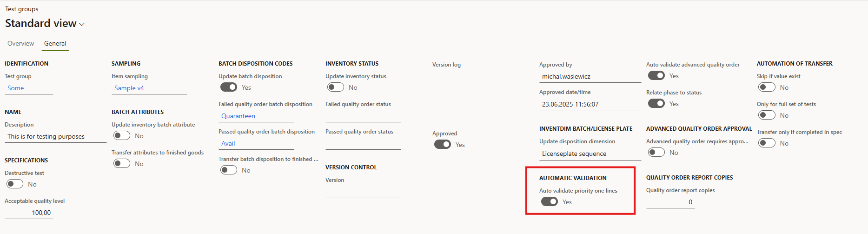The width and height of the screenshot is (868, 234).
Task: Toggle Destructive test switch
Action: (x=15, y=184)
